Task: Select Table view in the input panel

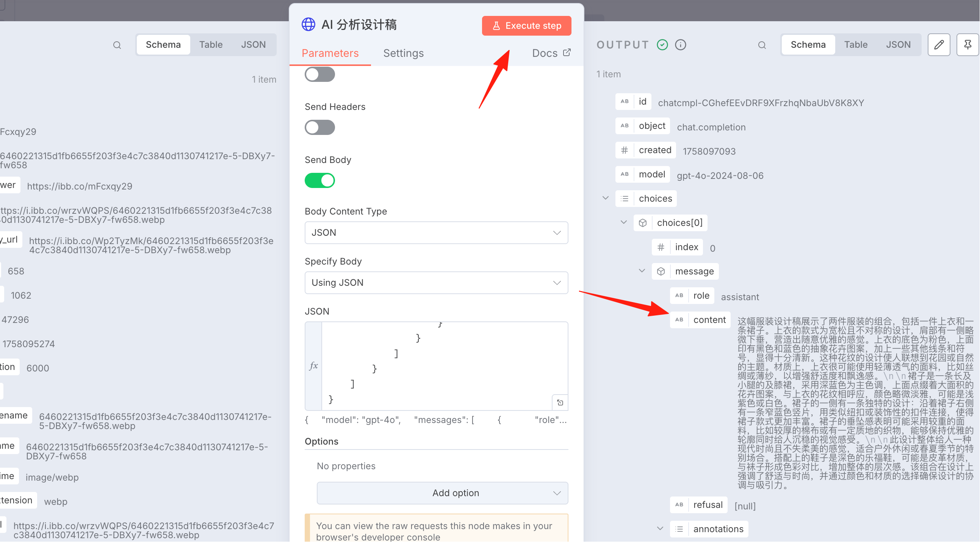Action: click(211, 44)
